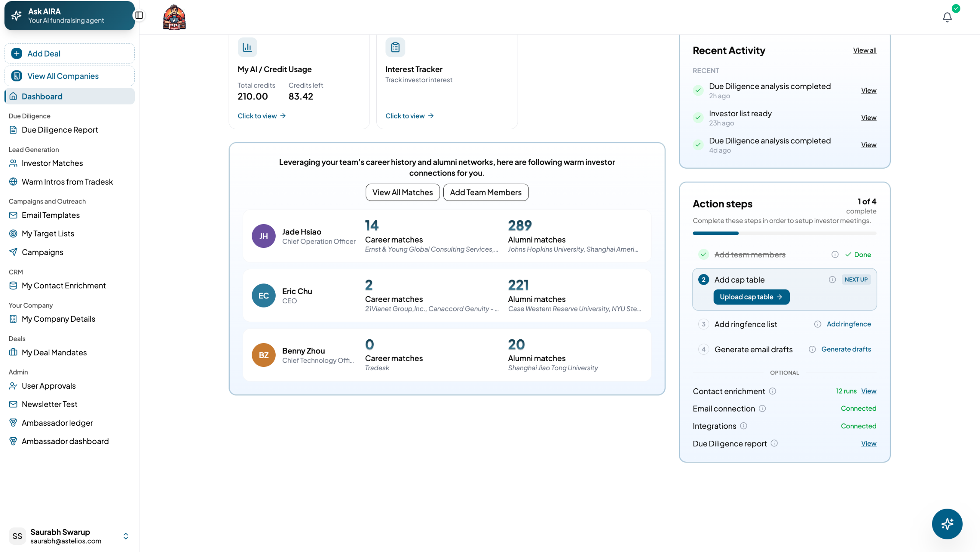Open Due Diligence Report menu item
Viewport: 980px width, 552px height.
tap(60, 130)
